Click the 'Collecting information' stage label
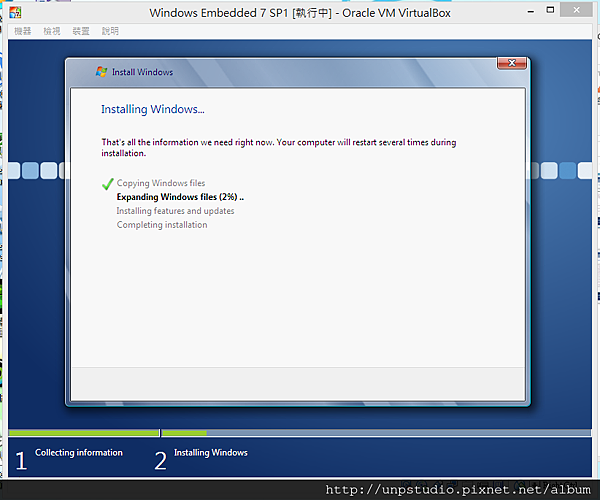This screenshot has height=500, width=600. 79,453
